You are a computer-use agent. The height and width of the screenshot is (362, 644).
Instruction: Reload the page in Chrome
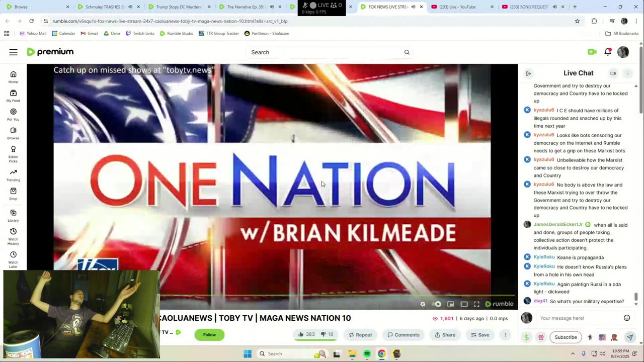31,21
